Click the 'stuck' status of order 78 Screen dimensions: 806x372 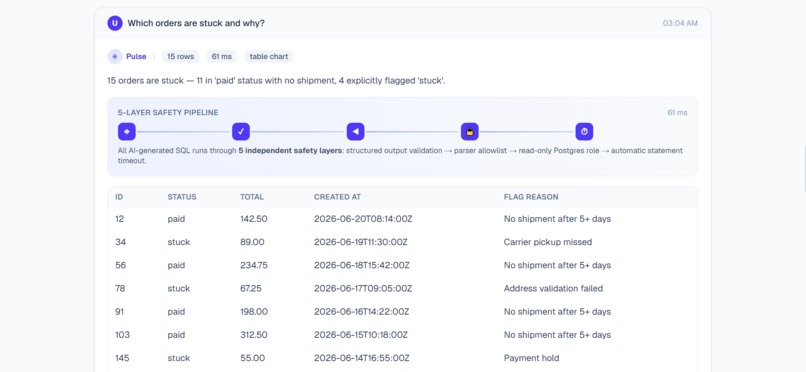pos(179,288)
